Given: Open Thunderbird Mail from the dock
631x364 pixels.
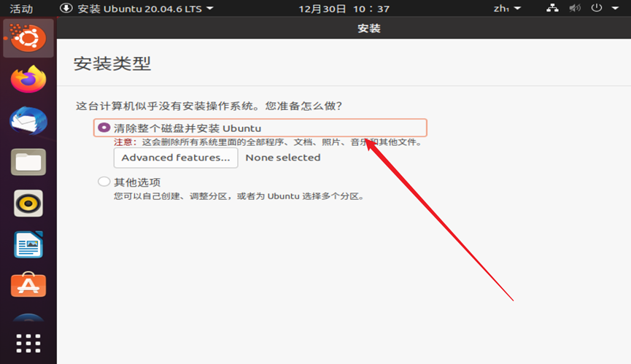Looking at the screenshot, I should point(28,120).
